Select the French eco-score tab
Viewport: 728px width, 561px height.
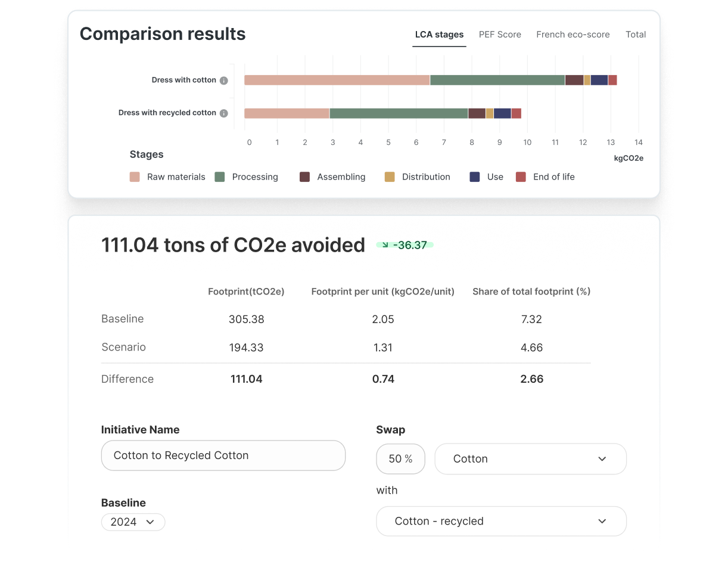573,35
